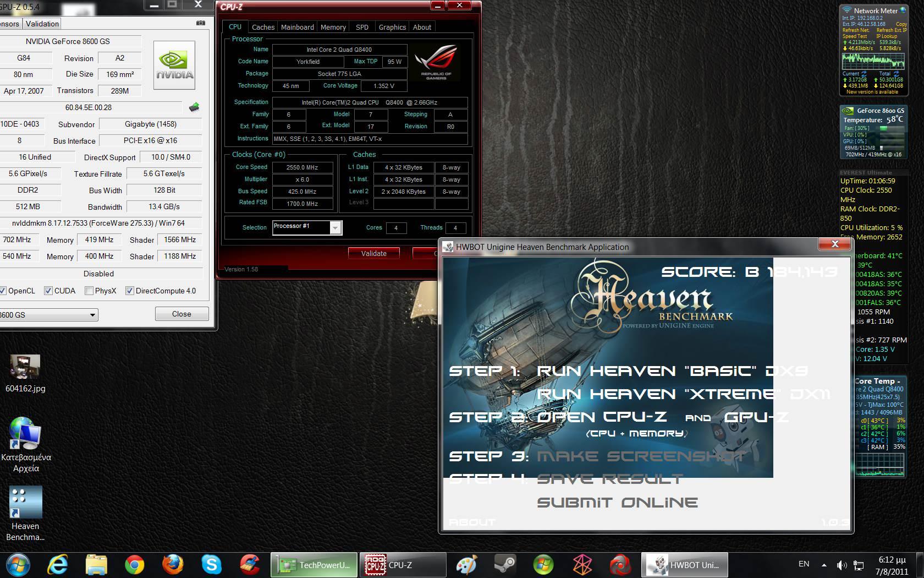Image resolution: width=924 pixels, height=578 pixels.
Task: Switch to the Memory tab in CPU-Z
Action: point(333,27)
